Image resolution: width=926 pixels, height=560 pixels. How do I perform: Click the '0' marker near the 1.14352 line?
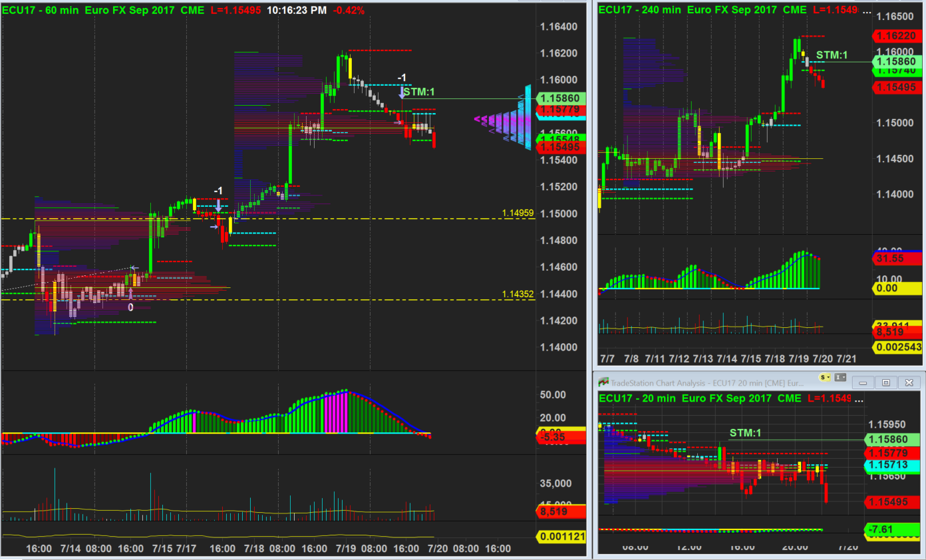pos(130,307)
